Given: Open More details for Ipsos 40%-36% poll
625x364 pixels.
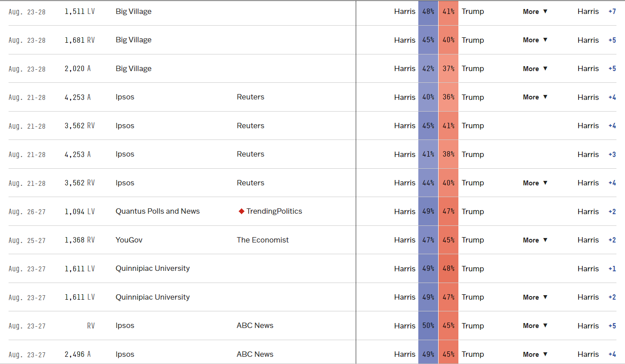Looking at the screenshot, I should click(x=535, y=97).
